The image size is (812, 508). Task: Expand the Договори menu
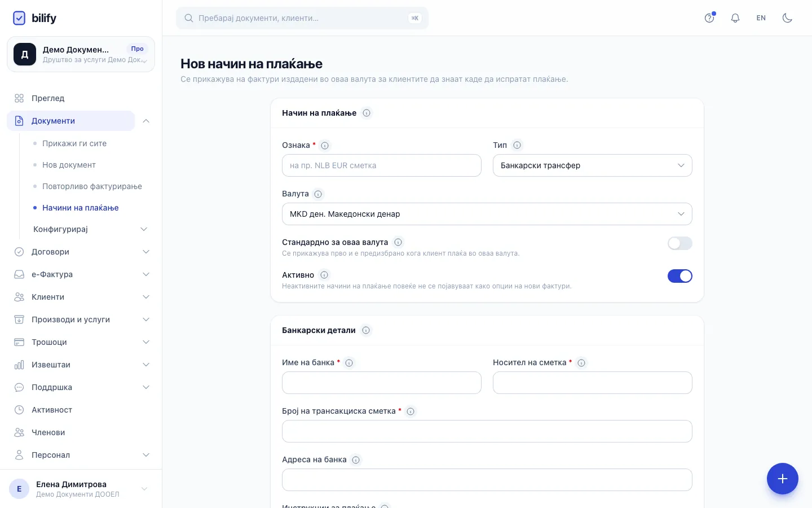(x=81, y=252)
